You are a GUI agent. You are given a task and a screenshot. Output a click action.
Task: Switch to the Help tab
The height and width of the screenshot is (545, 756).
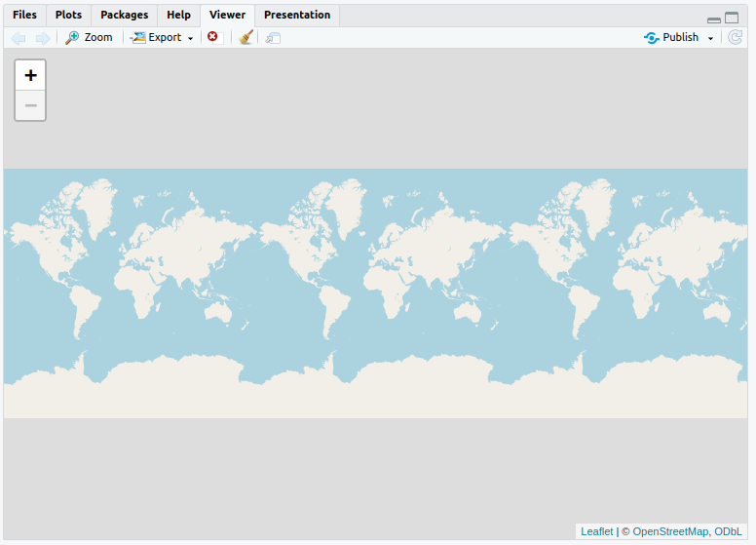coord(179,15)
